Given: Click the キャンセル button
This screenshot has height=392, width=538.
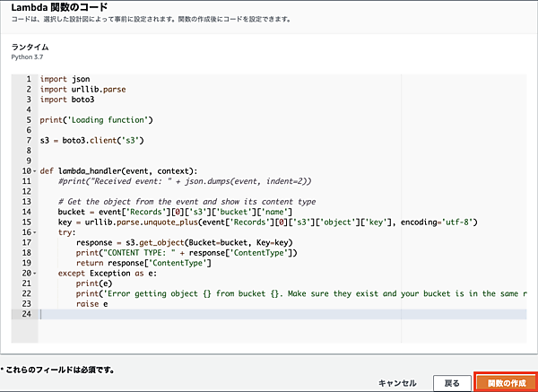Looking at the screenshot, I should (x=397, y=383).
